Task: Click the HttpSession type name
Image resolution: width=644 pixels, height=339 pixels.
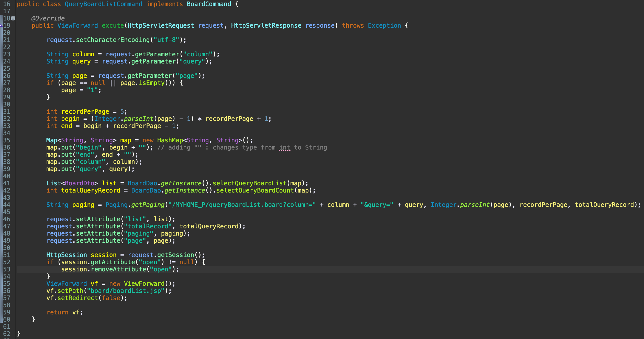Action: pyautogui.click(x=66, y=255)
